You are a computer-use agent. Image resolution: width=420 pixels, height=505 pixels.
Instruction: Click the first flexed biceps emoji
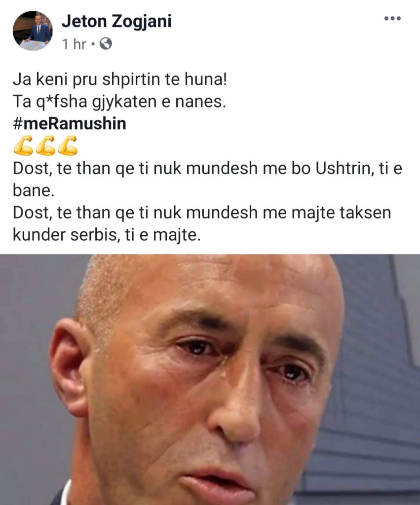tap(23, 145)
